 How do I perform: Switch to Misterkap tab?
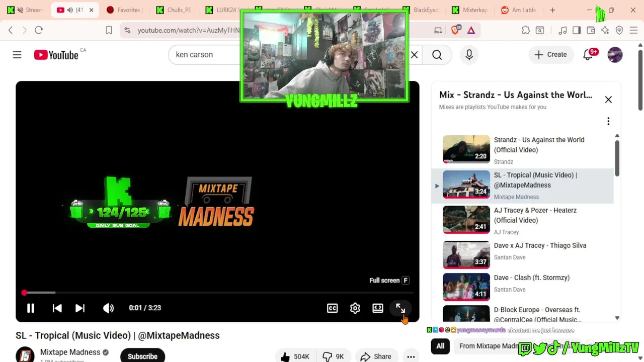click(x=470, y=10)
